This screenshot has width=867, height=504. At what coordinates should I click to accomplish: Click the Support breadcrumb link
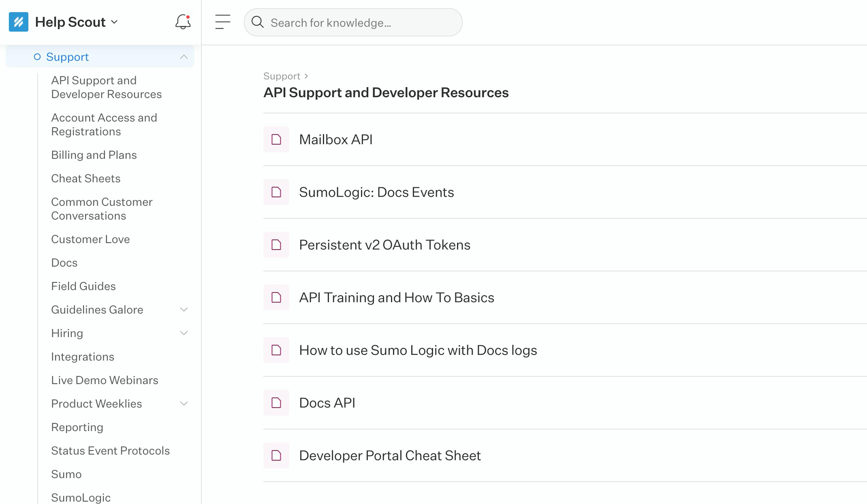[x=282, y=76]
